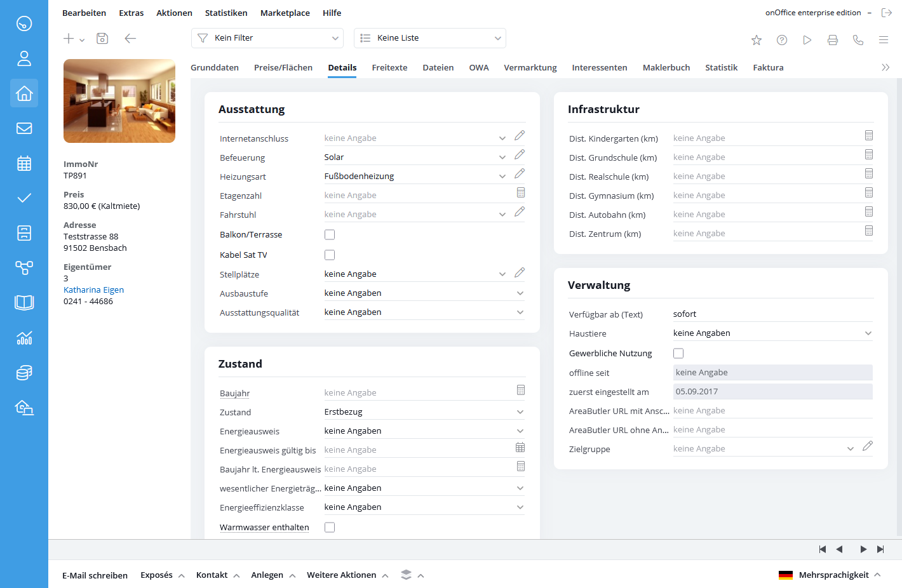Screen dimensions: 902x588
Task: Toggle Kabel Sat TV checkbox
Action: pyautogui.click(x=330, y=255)
